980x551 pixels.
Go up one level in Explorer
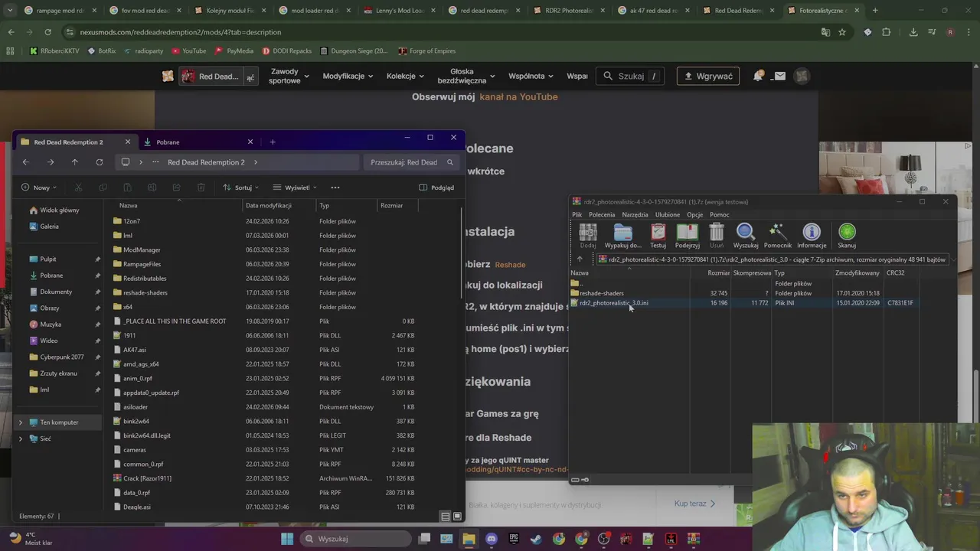point(74,162)
